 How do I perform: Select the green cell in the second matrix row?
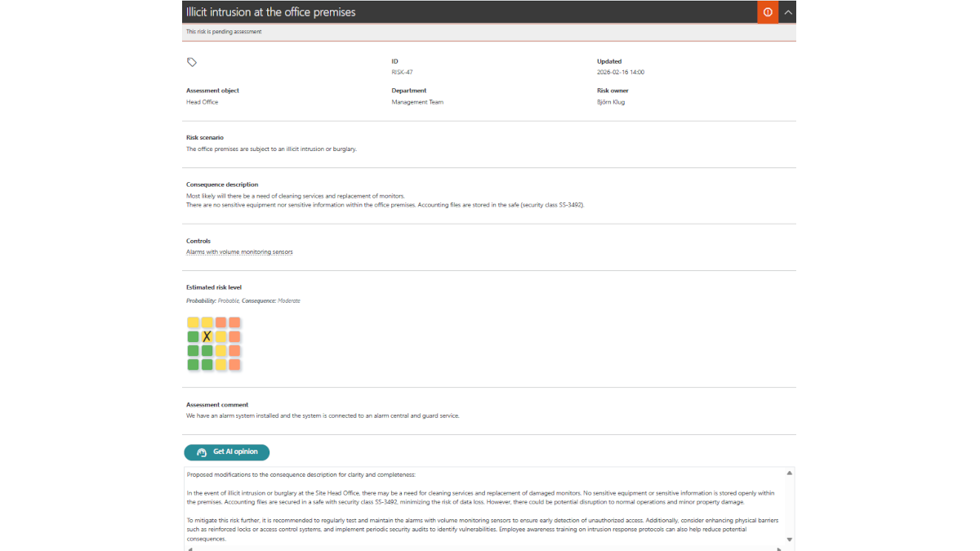tap(193, 335)
